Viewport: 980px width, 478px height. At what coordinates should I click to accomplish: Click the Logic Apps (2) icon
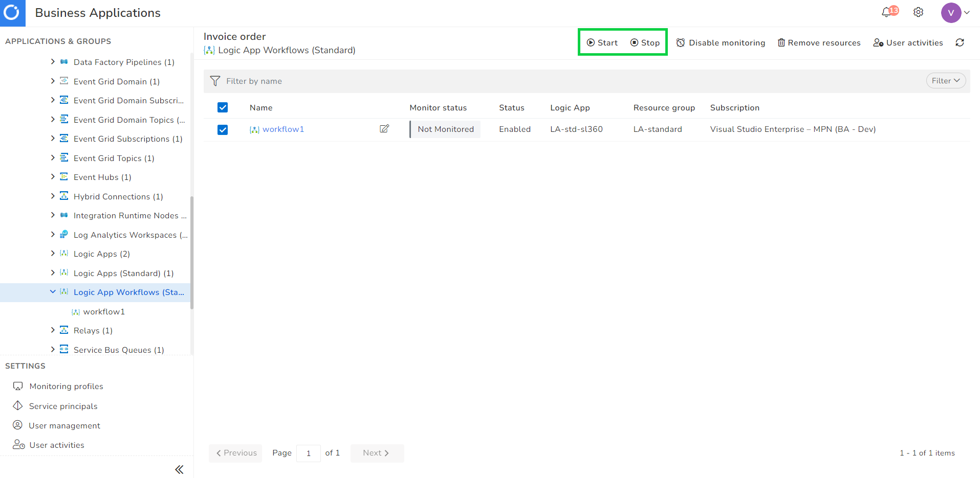tap(64, 253)
